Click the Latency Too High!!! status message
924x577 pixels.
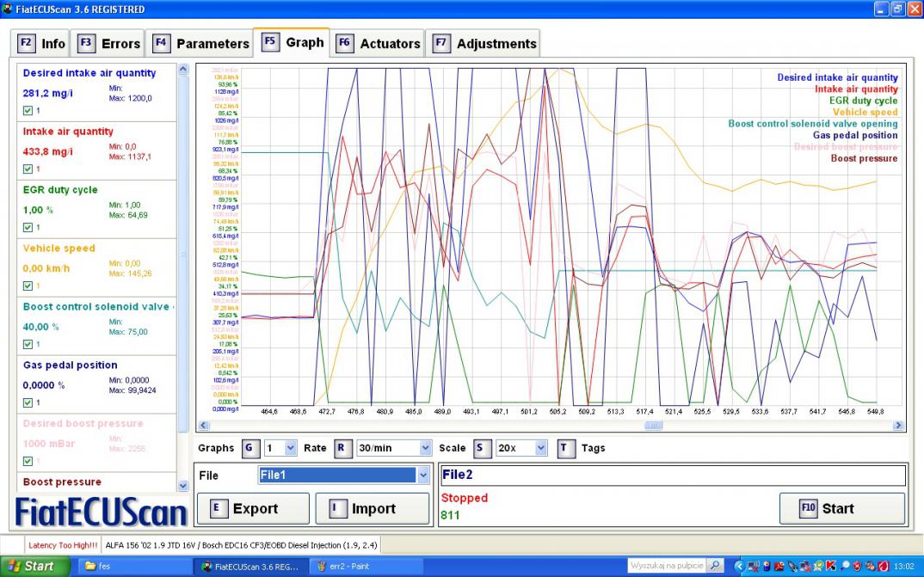click(63, 545)
